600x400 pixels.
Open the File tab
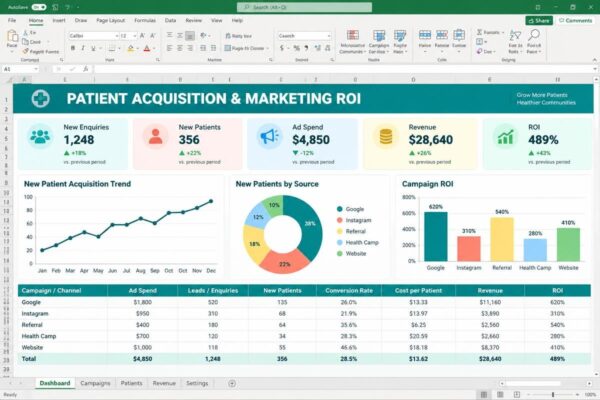12,20
